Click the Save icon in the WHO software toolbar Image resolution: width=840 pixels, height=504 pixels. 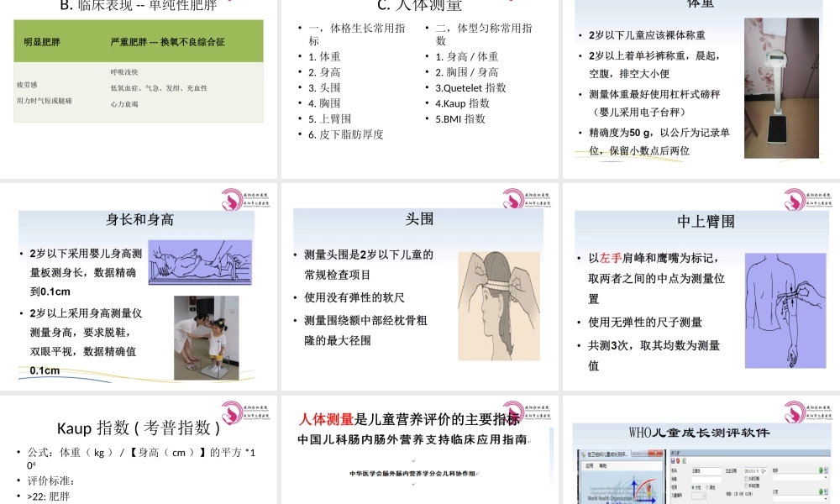click(x=673, y=461)
